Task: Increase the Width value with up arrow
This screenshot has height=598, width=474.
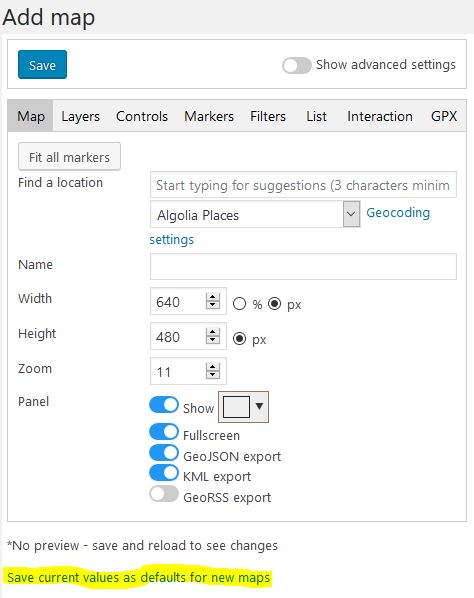Action: pos(213,297)
